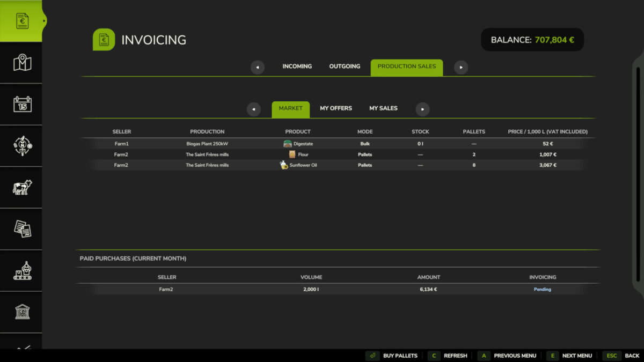Click the ESC key icon
The height and width of the screenshot is (362, 644).
[x=612, y=356]
